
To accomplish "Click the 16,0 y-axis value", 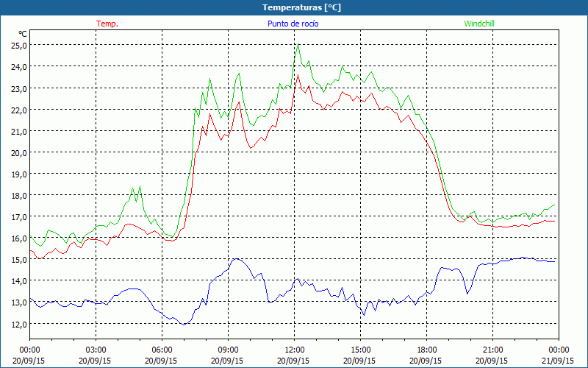I will (19, 238).
